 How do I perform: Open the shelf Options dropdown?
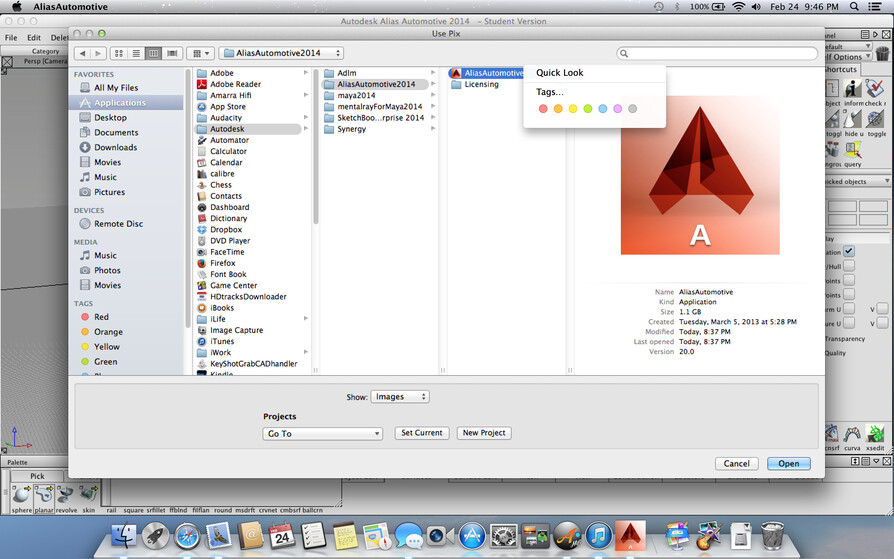848,56
